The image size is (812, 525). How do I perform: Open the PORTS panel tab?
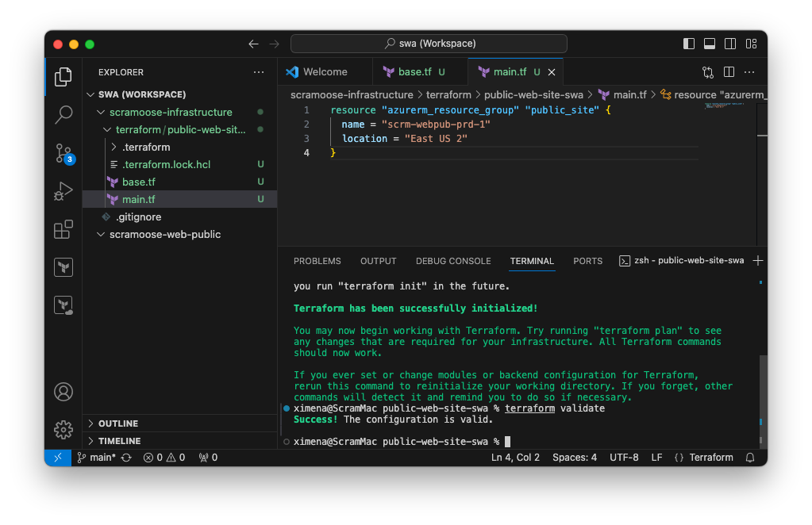[x=588, y=261]
